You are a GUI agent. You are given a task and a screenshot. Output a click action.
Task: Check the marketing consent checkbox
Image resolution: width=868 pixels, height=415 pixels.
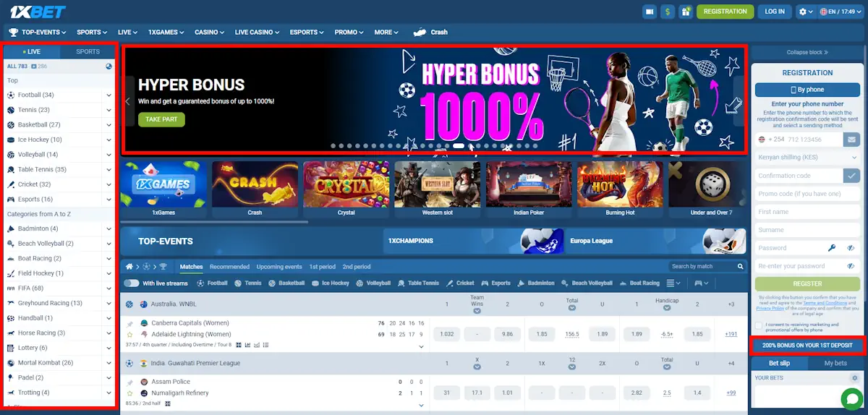pyautogui.click(x=757, y=325)
